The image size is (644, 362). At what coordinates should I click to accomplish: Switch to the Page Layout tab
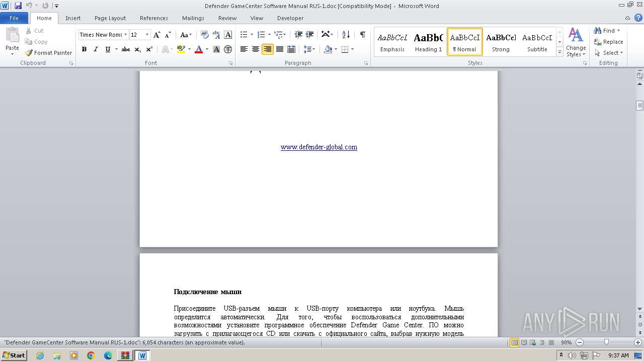110,18
